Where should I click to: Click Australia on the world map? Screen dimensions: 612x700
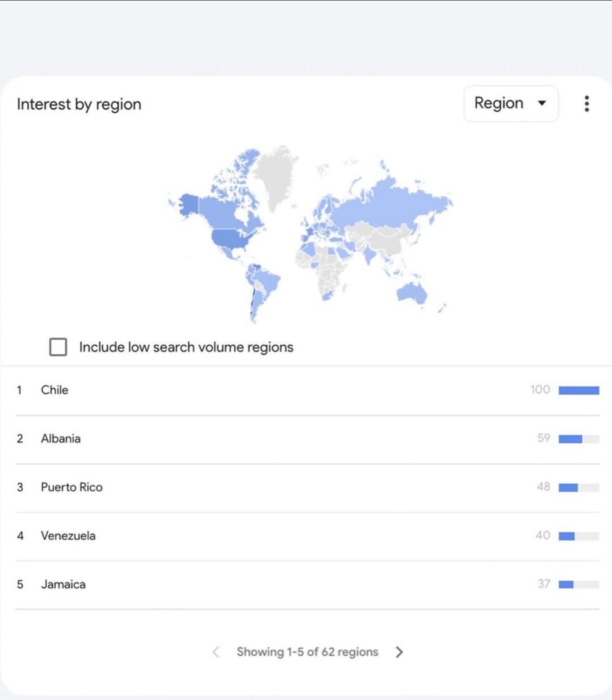point(411,292)
